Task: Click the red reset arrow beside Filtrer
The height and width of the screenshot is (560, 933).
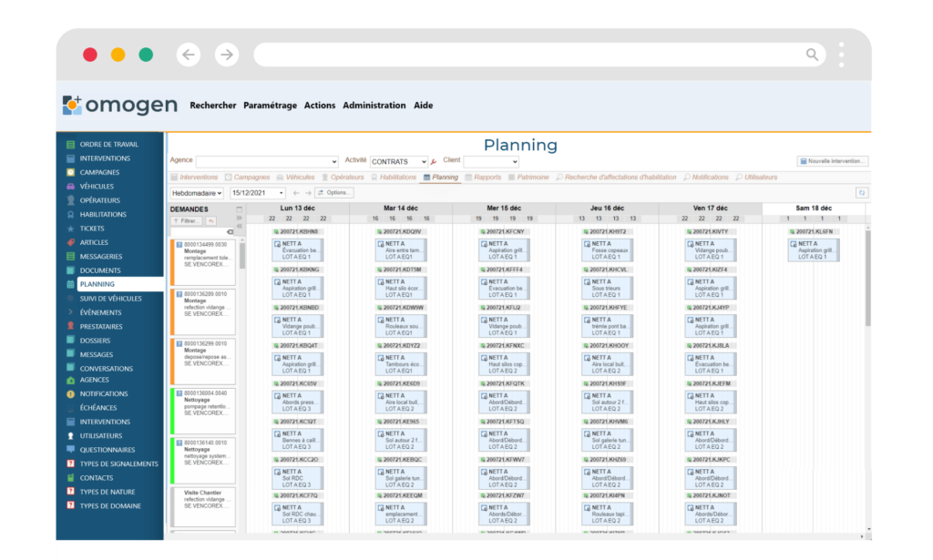Action: (210, 221)
